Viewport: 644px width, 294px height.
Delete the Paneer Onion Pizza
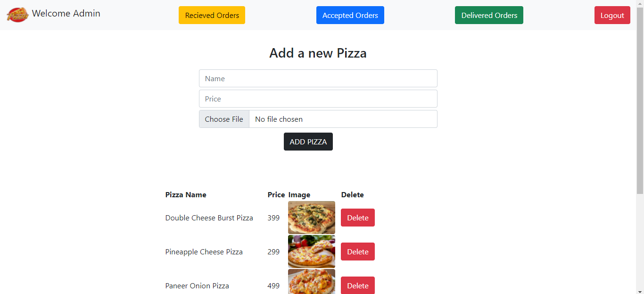357,286
